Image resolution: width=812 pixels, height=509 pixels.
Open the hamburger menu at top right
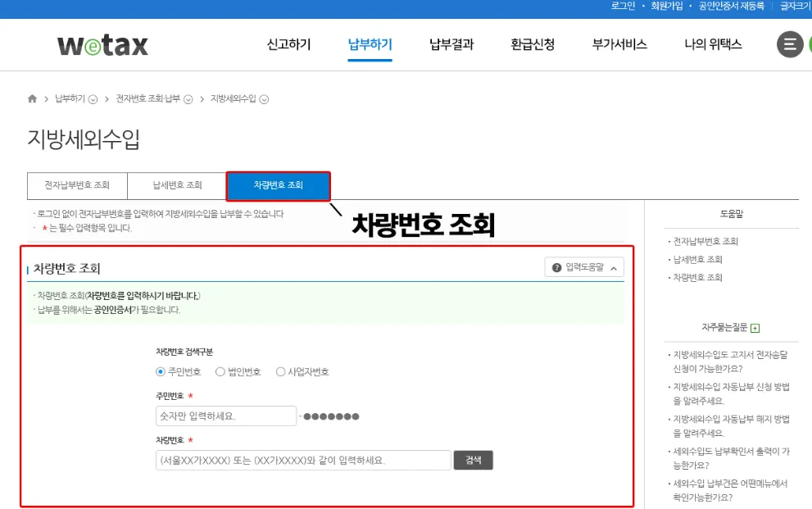[789, 44]
